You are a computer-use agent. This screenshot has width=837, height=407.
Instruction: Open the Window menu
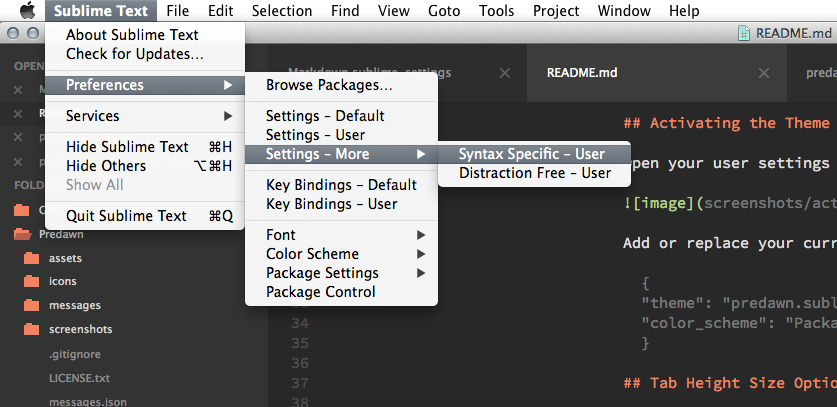[x=624, y=11]
